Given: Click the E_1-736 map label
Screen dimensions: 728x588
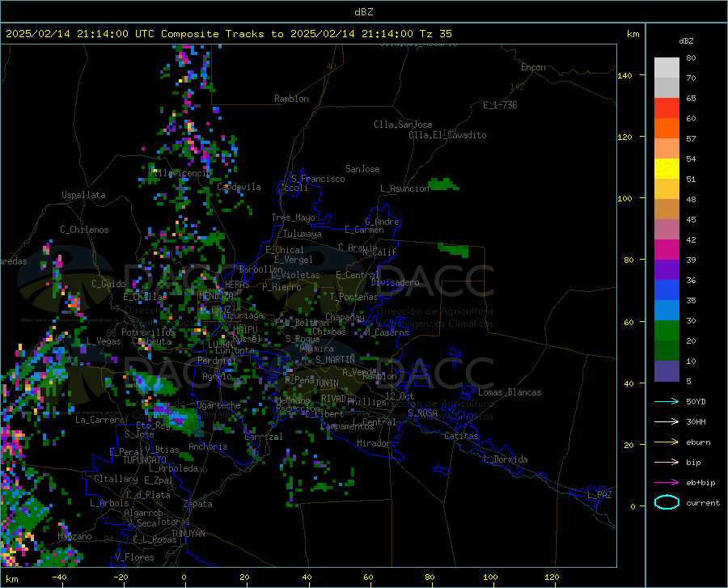Looking at the screenshot, I should [500, 105].
